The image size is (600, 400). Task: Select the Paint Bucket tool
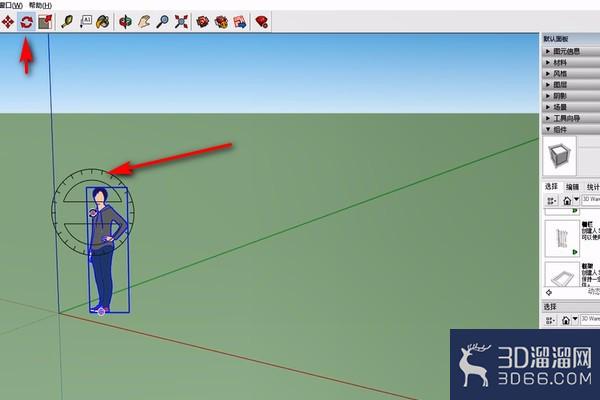click(103, 22)
